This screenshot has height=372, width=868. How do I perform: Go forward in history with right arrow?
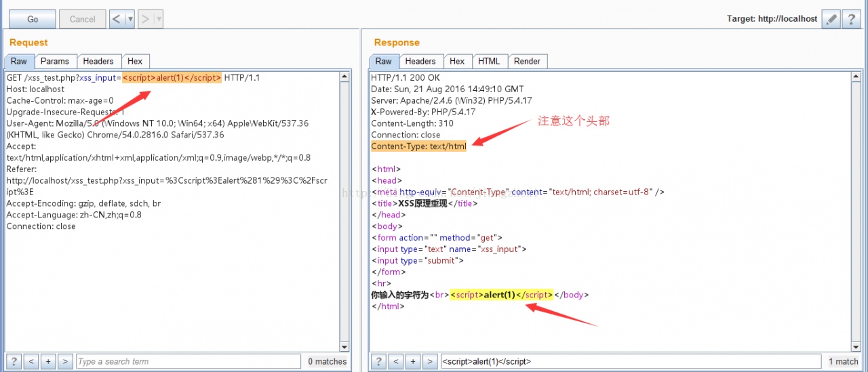coord(145,19)
